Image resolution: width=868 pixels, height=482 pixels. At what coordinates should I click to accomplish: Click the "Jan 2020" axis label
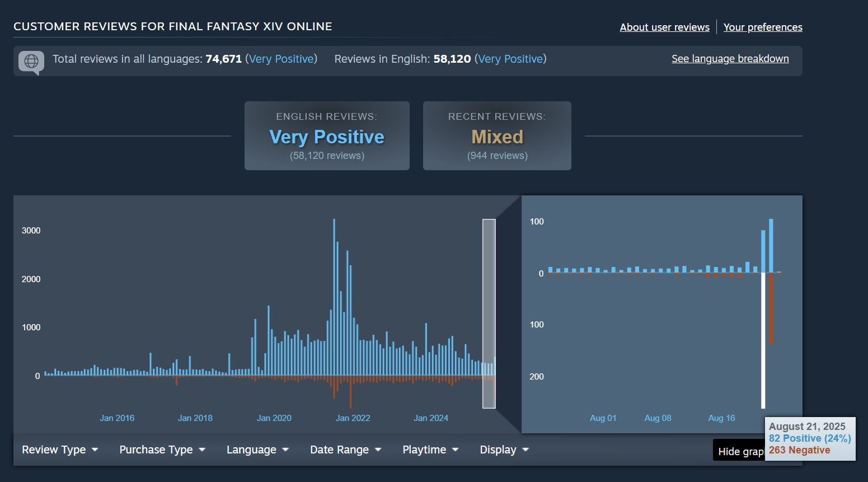pyautogui.click(x=274, y=418)
